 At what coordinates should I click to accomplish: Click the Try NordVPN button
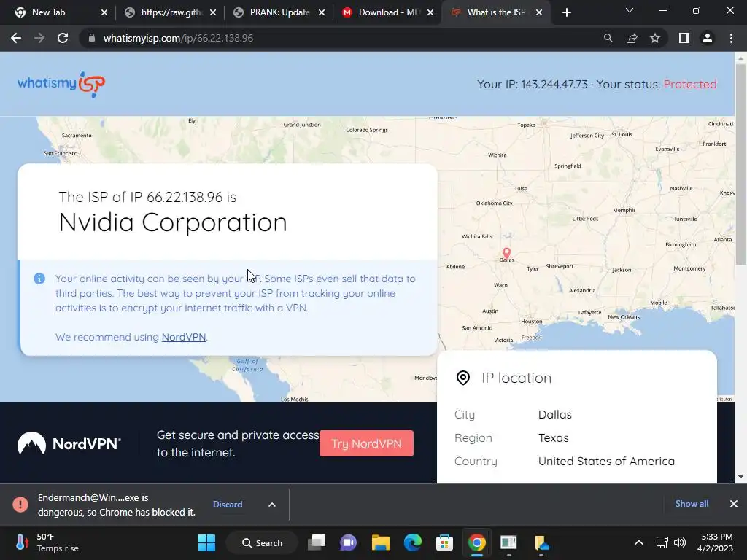pyautogui.click(x=366, y=443)
